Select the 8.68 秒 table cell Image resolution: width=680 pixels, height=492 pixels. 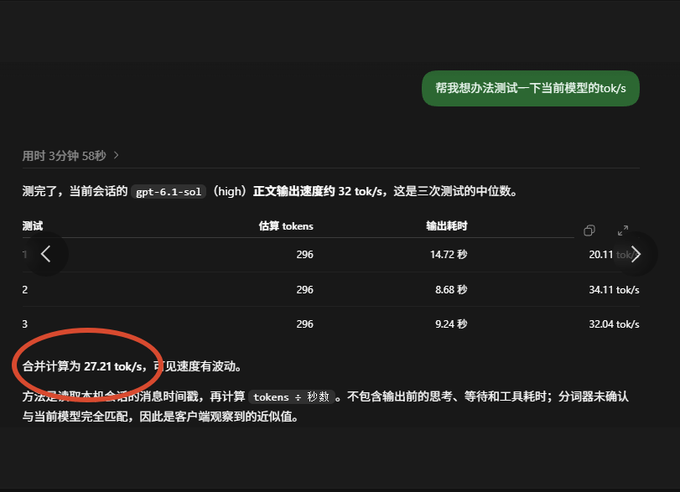[451, 290]
